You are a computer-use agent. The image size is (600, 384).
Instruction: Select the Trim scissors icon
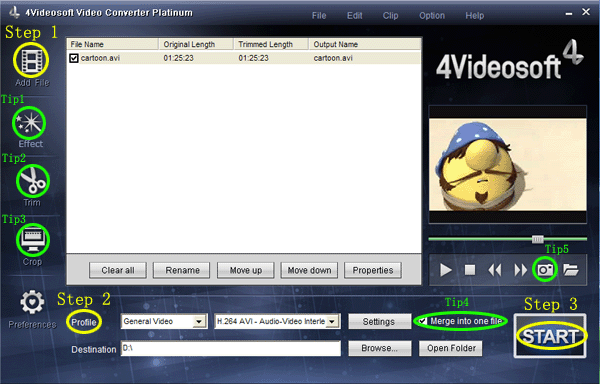33,181
